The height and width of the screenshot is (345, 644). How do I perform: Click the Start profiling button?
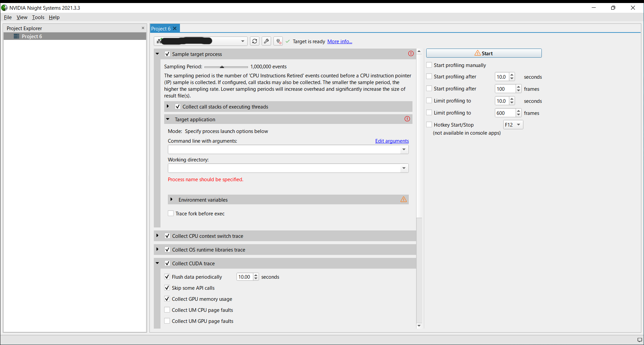(484, 53)
